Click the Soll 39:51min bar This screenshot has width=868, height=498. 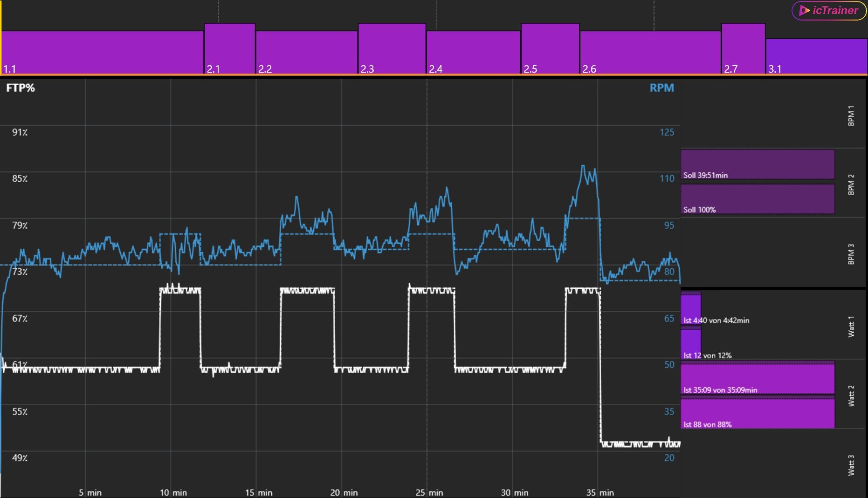[758, 164]
